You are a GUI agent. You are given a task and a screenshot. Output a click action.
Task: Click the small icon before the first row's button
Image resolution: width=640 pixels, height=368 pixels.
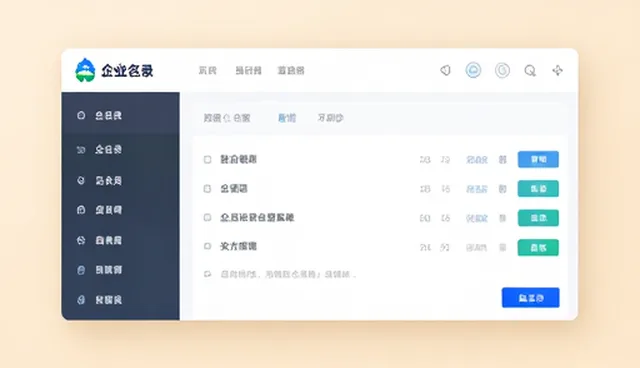[x=502, y=160]
